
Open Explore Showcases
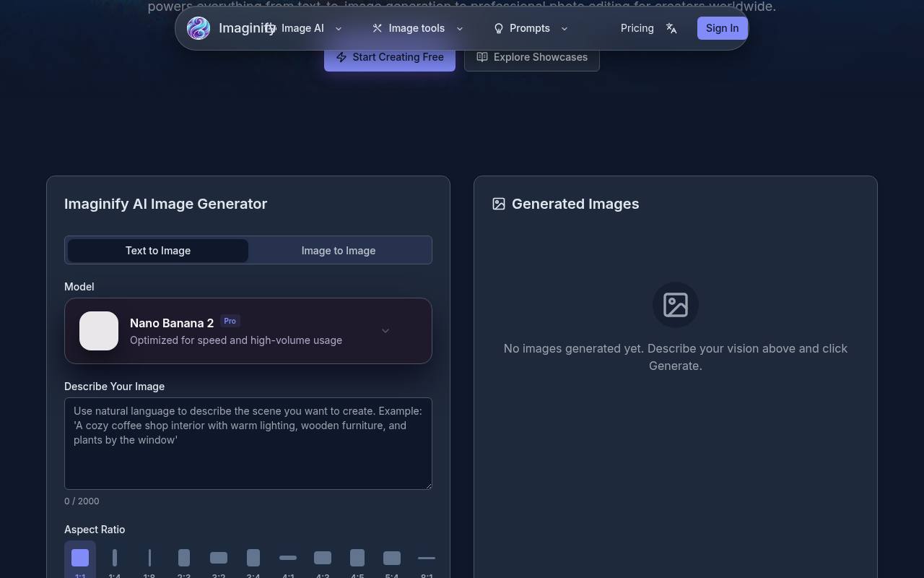(532, 57)
